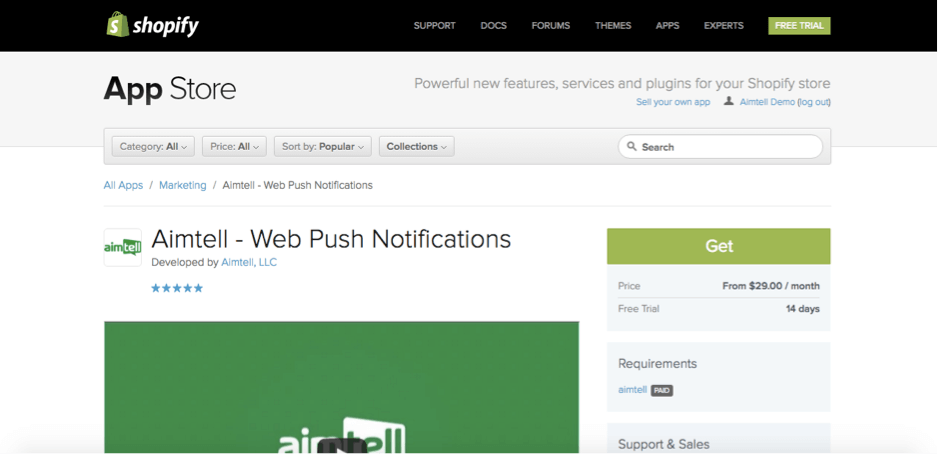Go to All Apps breadcrumb
938x454 pixels.
pos(123,185)
